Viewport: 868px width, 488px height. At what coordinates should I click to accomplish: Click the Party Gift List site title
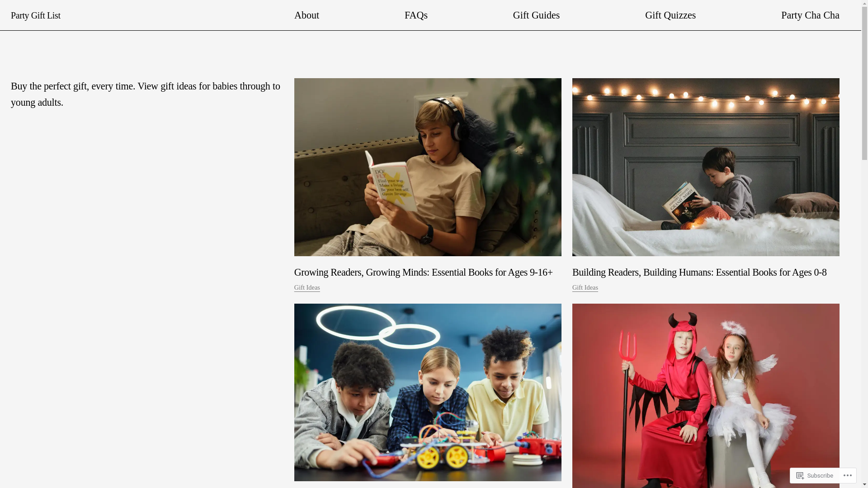[x=36, y=15]
